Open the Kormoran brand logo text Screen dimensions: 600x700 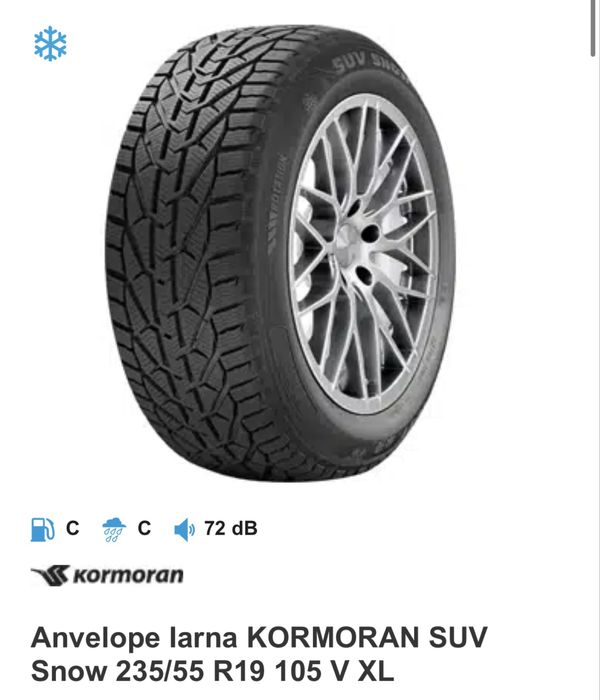(128, 575)
